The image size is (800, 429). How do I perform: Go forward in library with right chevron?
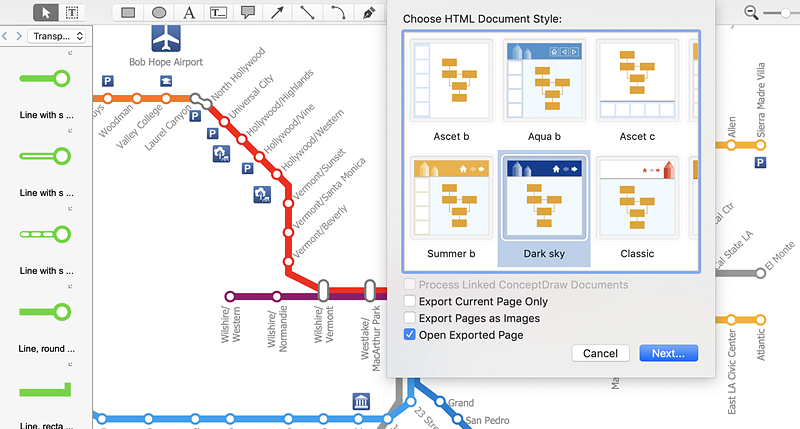pyautogui.click(x=19, y=36)
